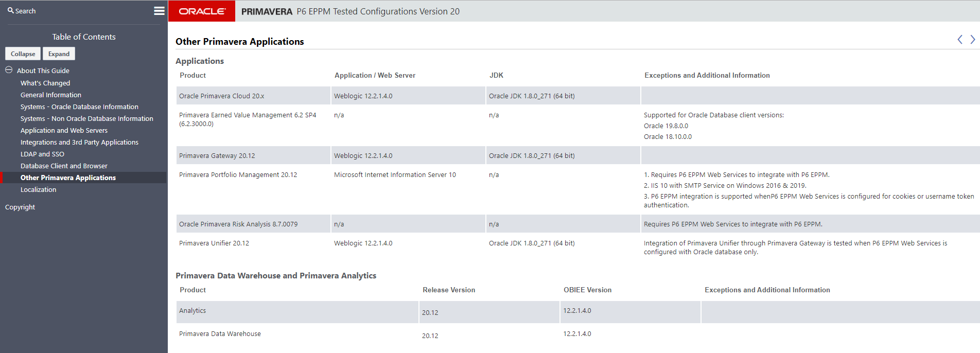This screenshot has height=353, width=980.
Task: Click OBIEE Version column header
Action: pyautogui.click(x=587, y=290)
